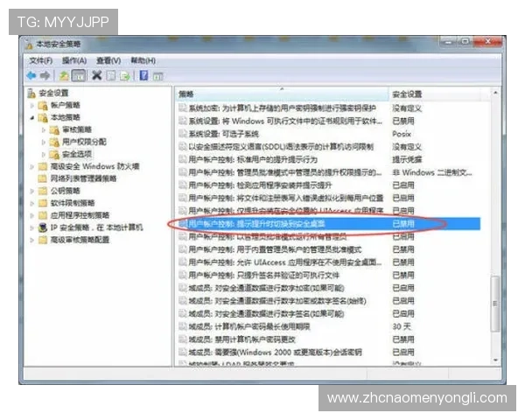Select 用户帐户控制: 标准用户的提升提示行为 row
The width and height of the screenshot is (525, 420).
[329, 159]
